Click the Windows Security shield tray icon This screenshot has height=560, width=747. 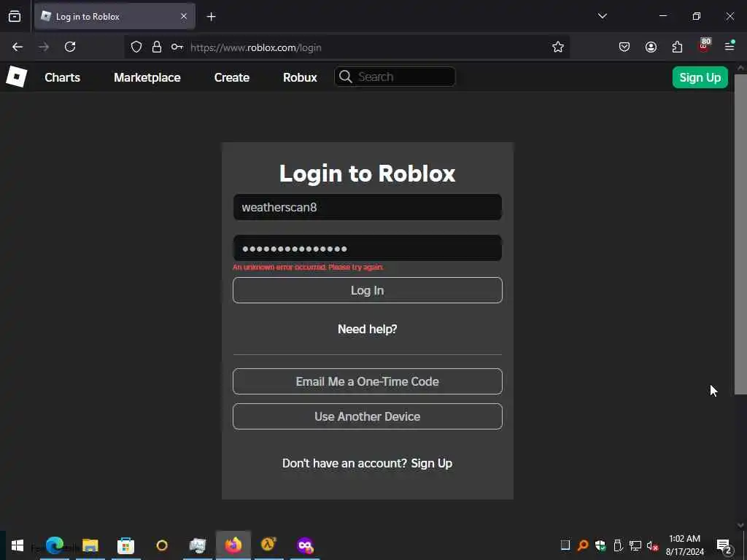point(600,545)
